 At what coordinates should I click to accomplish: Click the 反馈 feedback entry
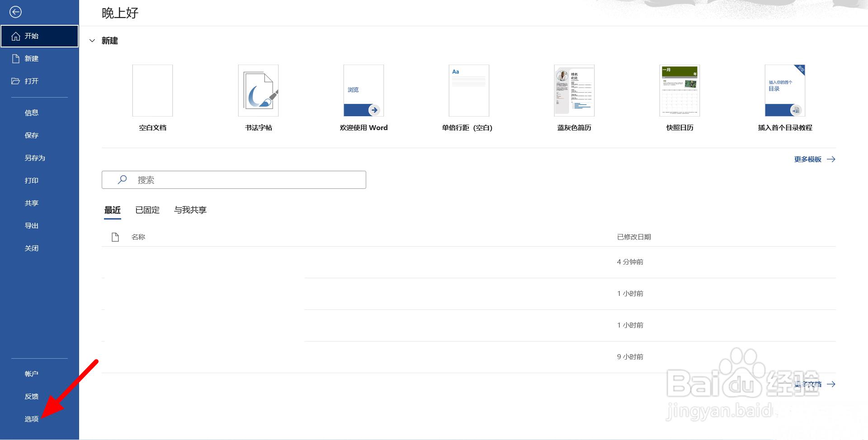coord(31,396)
